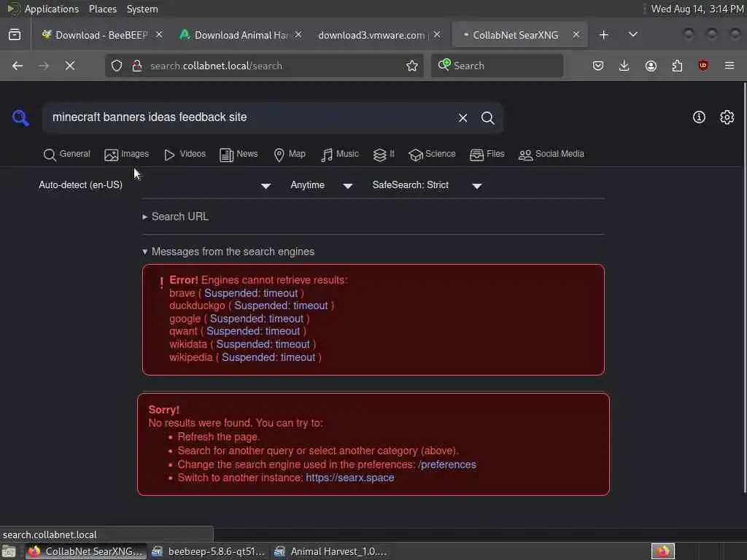The height and width of the screenshot is (560, 747).
Task: Open site security padlock icon
Action: pyautogui.click(x=137, y=66)
